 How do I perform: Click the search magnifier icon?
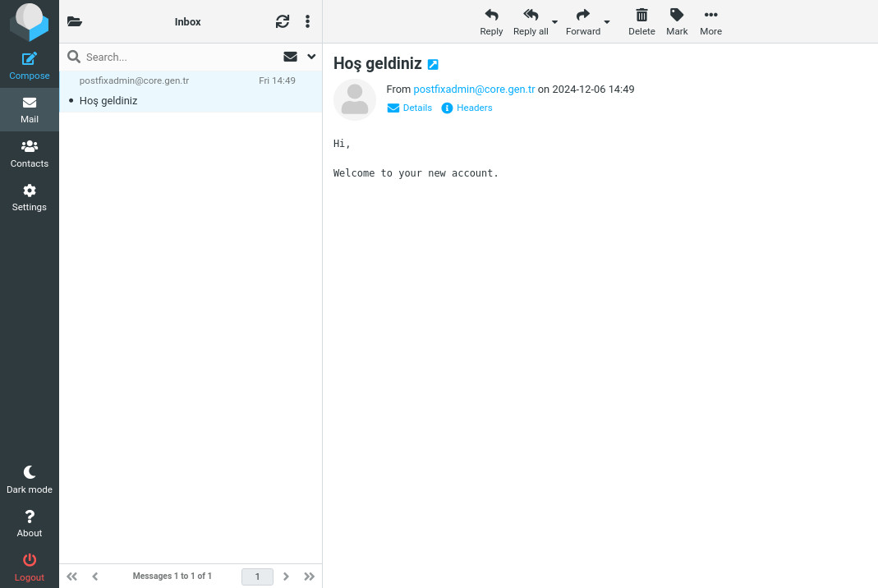click(73, 57)
